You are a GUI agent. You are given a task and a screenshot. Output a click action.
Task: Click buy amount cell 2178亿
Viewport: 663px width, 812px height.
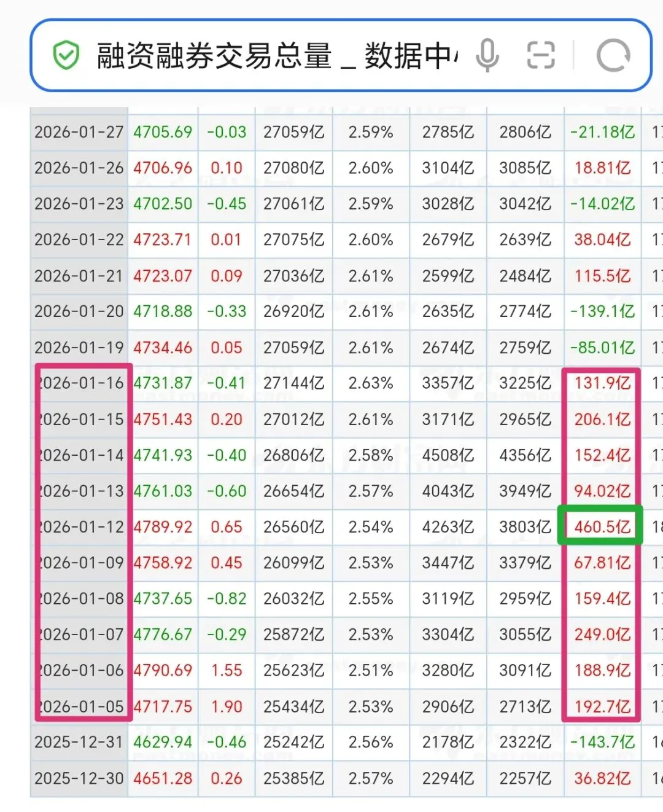point(448,743)
